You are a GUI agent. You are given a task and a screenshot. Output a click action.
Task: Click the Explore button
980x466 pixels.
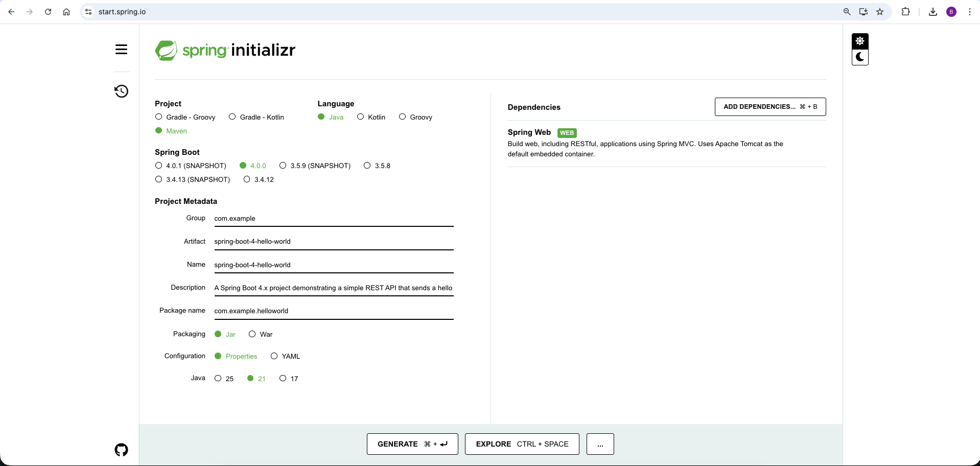pos(522,444)
